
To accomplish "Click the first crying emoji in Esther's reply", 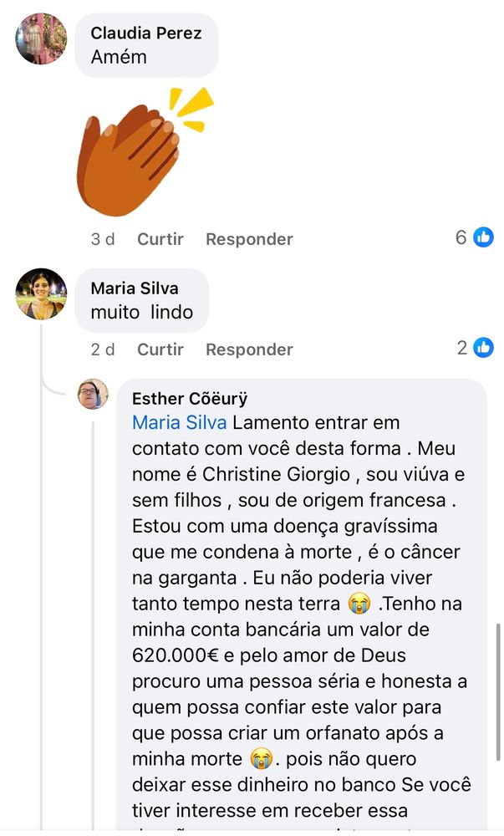I will [359, 603].
